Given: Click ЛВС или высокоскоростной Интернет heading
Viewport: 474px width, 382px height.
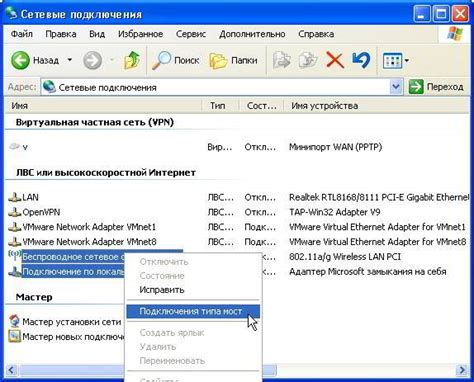Looking at the screenshot, I should [x=105, y=173].
